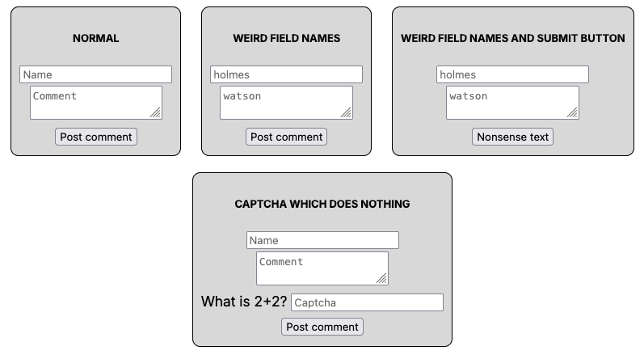Click the Captcha answer field
Image resolution: width=644 pixels, height=359 pixels.
click(x=367, y=302)
